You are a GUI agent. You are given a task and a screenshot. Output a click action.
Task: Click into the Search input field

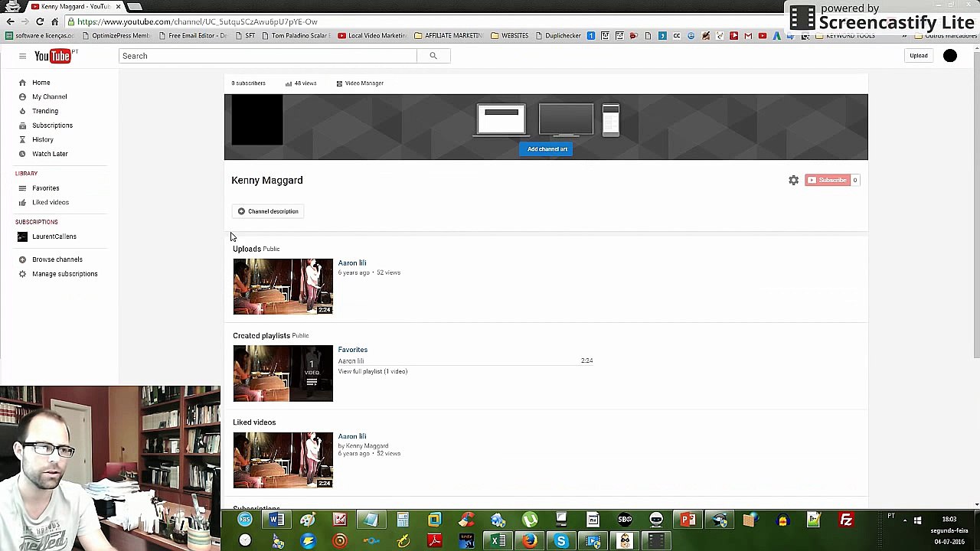tap(268, 56)
